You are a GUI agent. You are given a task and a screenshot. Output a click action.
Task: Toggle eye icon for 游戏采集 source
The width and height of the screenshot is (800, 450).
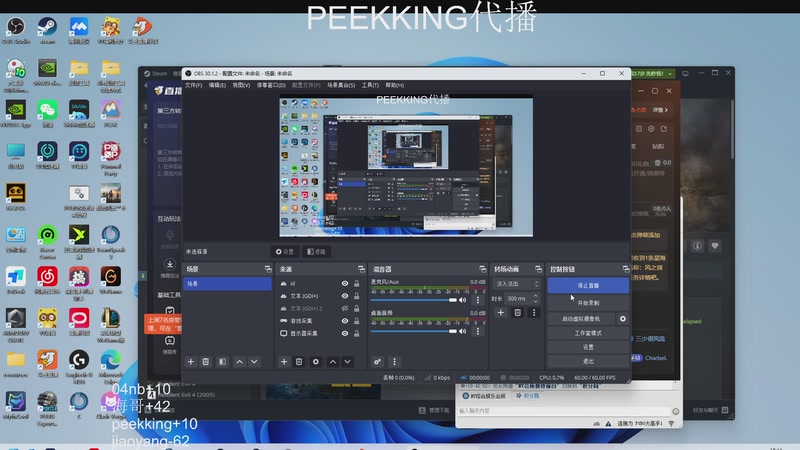point(345,321)
